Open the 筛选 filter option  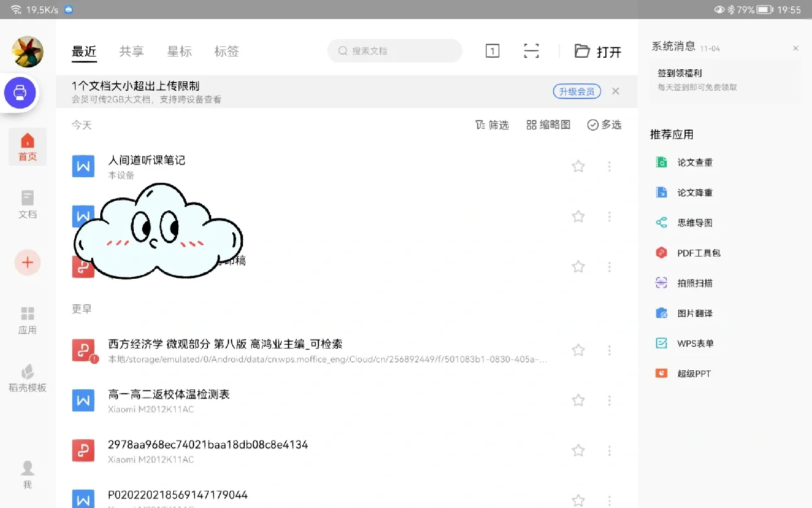click(492, 125)
